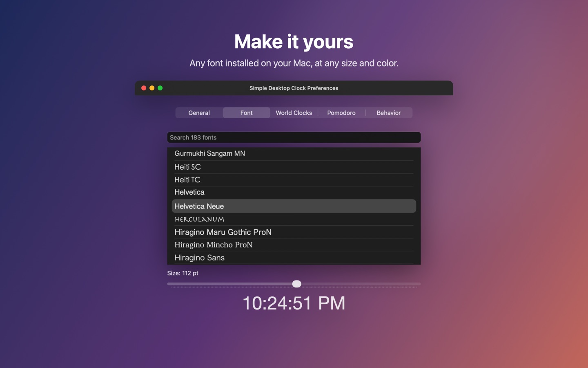Select Hiragino Maru Gothic ProN font

(x=294, y=232)
